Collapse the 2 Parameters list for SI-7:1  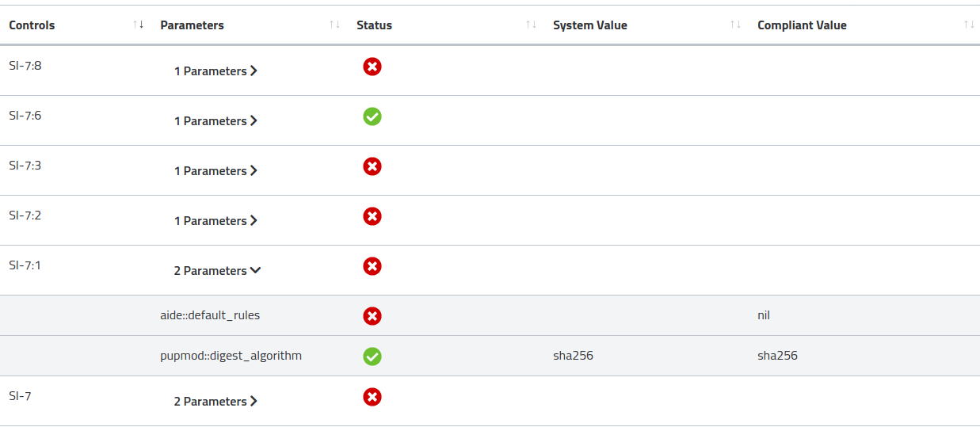click(x=217, y=271)
